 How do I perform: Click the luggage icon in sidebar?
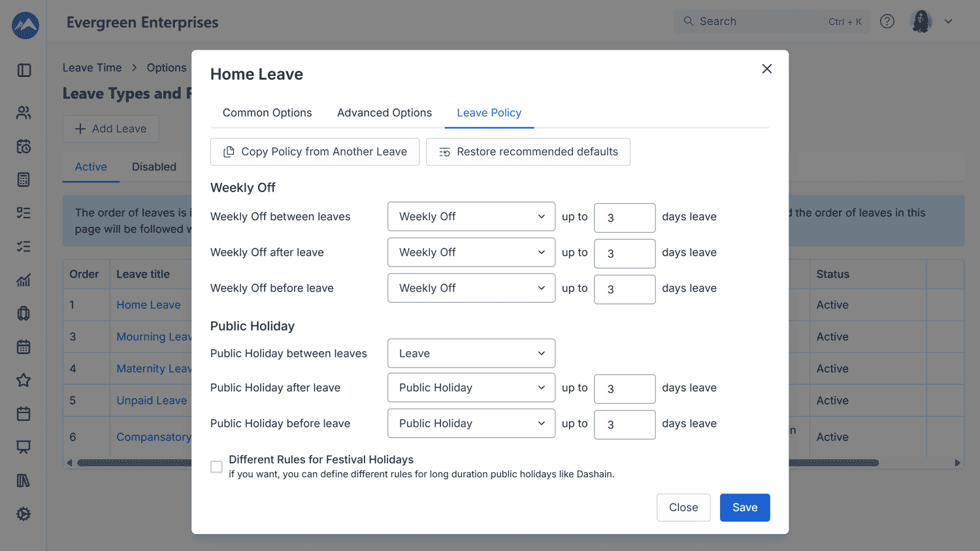pos(24,314)
